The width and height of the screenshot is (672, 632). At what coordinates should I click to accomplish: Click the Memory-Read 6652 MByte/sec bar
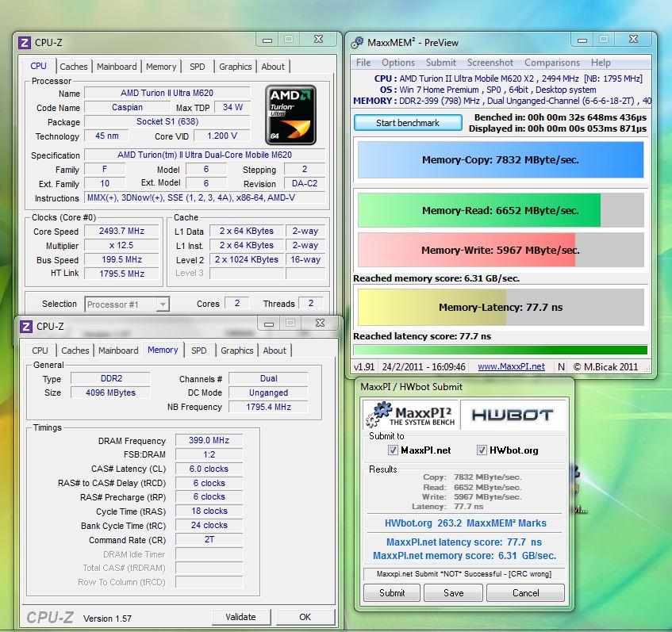501,210
